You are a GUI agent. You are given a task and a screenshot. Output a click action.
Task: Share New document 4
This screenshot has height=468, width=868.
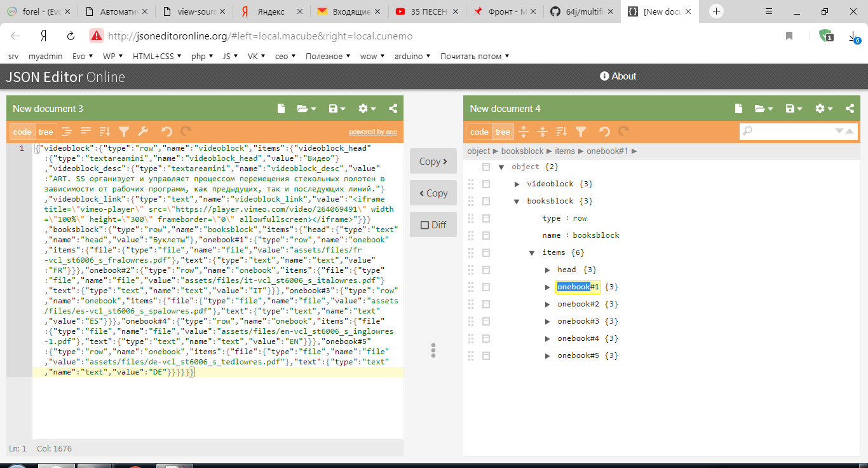(x=850, y=109)
